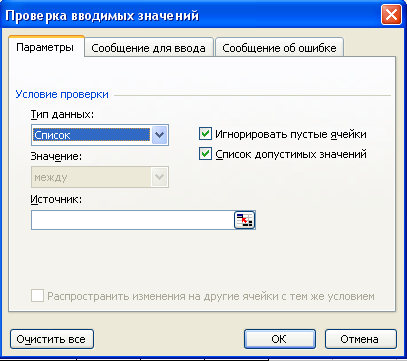407x361 pixels.
Task: Toggle the Игнорировать пустые ячейки checkbox
Action: (x=205, y=134)
